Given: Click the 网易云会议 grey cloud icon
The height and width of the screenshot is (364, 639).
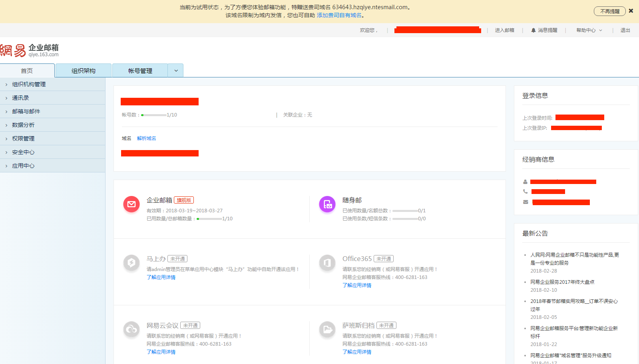Looking at the screenshot, I should coord(131,329).
